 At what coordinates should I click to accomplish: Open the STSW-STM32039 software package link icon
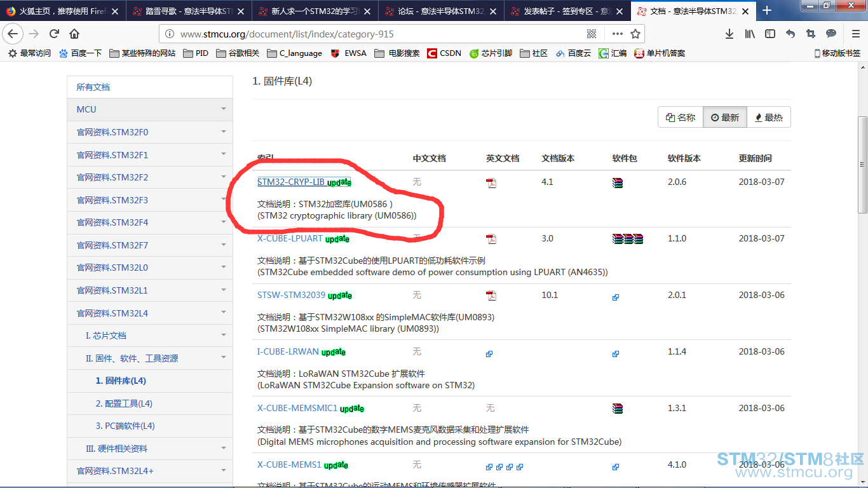tap(616, 297)
